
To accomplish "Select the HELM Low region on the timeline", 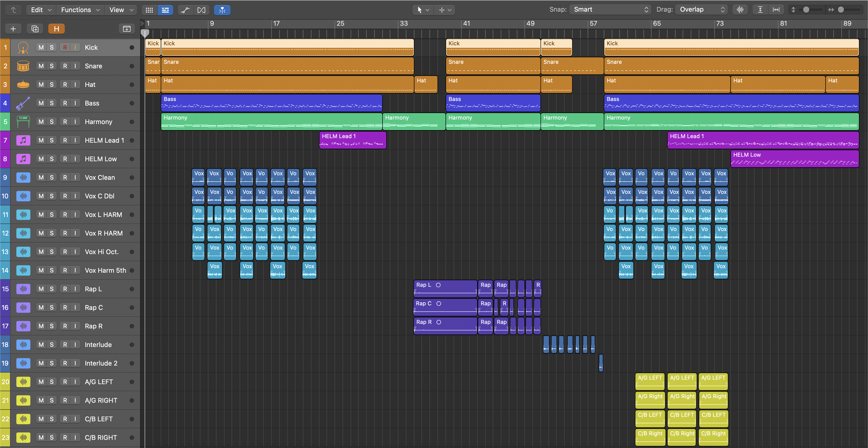I will [x=794, y=159].
